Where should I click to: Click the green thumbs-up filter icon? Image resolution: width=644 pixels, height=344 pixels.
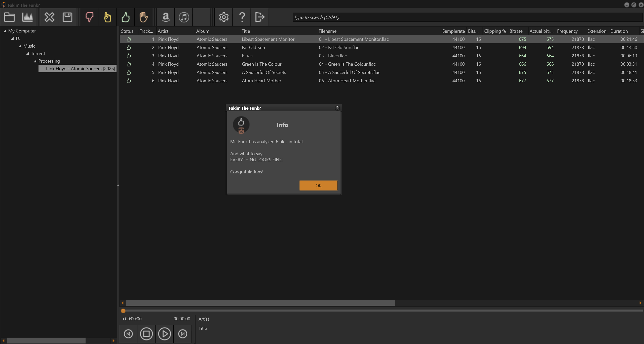[x=126, y=17]
